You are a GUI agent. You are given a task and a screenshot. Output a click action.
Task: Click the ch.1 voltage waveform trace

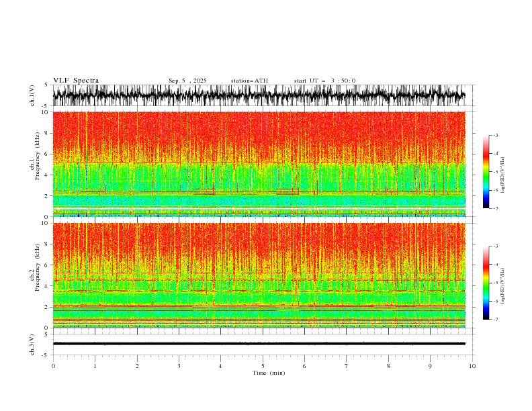(x=259, y=95)
